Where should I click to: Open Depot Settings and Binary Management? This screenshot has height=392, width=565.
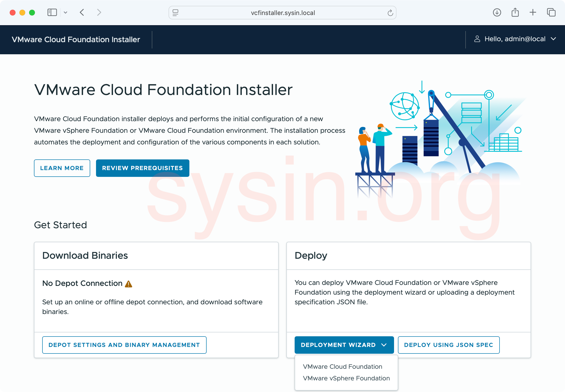124,345
